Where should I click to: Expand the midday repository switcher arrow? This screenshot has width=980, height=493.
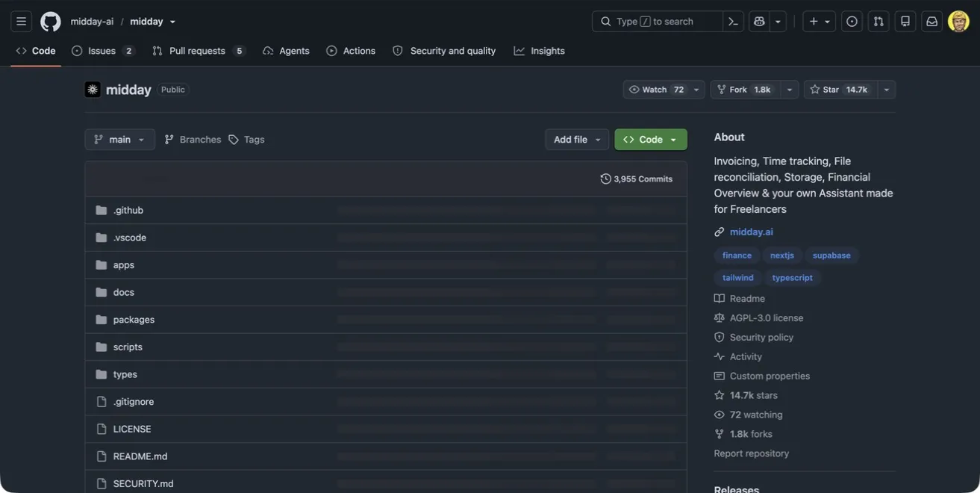point(172,22)
